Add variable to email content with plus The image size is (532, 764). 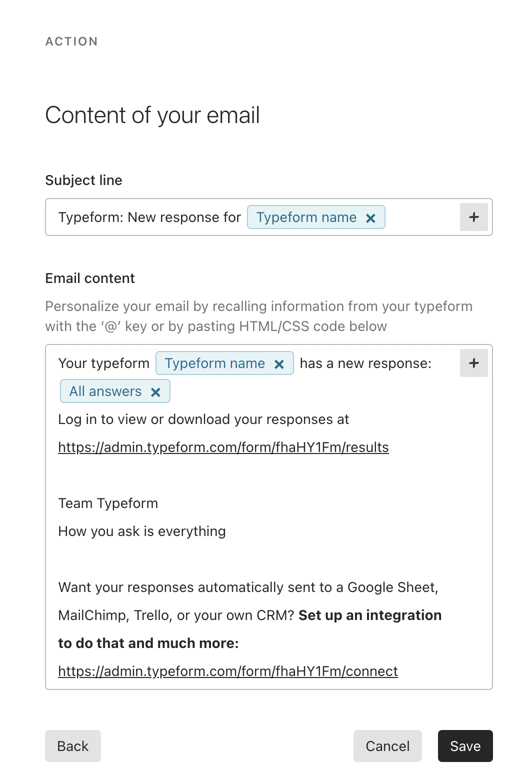[473, 363]
